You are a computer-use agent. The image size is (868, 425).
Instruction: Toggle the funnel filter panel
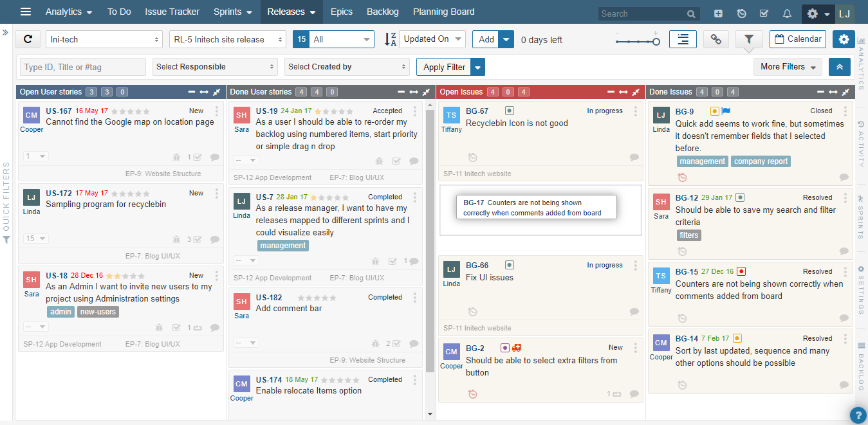tap(748, 39)
